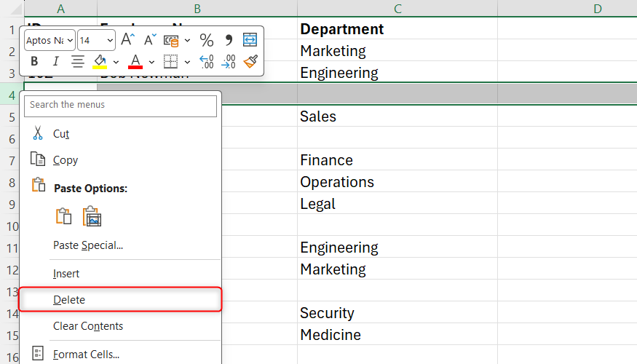
Task: Click the Sales cell
Action: point(397,116)
